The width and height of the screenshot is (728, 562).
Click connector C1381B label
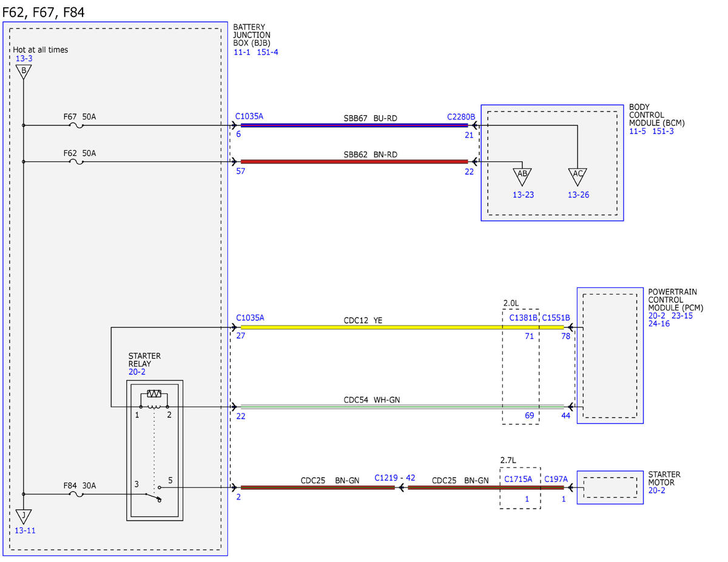pyautogui.click(x=523, y=318)
